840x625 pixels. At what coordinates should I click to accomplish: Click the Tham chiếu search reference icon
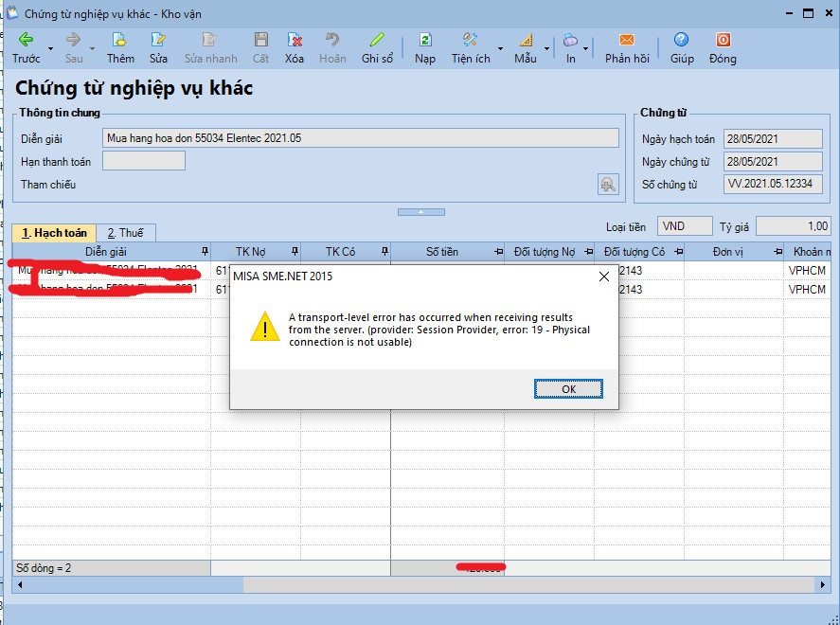pos(608,185)
